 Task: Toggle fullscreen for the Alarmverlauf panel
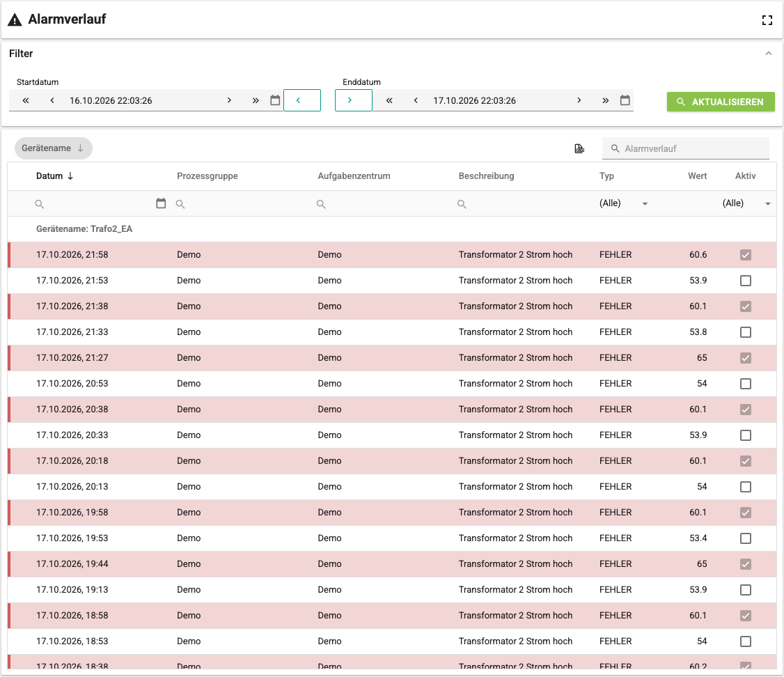[767, 20]
